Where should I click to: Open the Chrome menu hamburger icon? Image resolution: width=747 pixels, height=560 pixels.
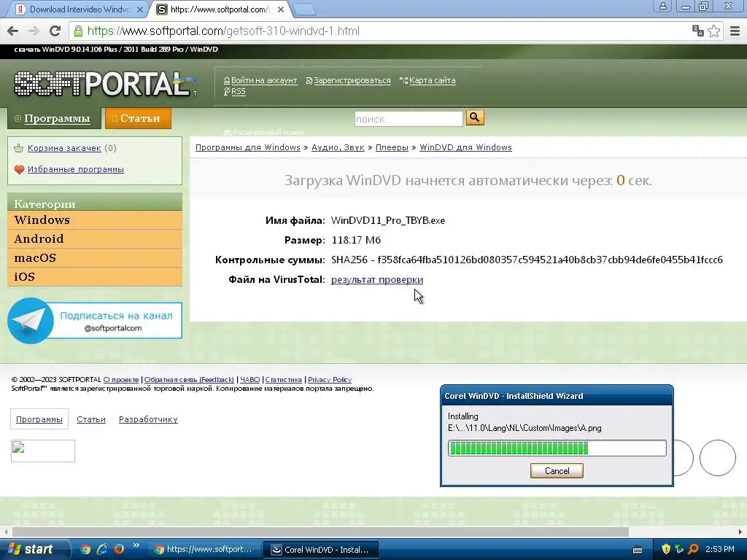click(x=735, y=31)
